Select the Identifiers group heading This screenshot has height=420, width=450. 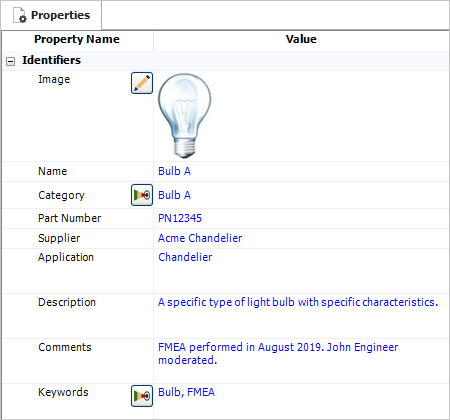pyautogui.click(x=51, y=60)
